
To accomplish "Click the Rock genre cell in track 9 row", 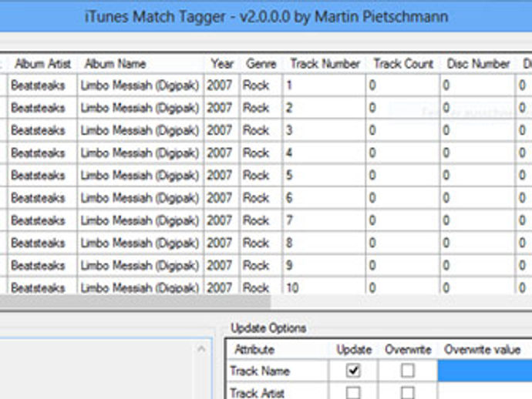I will coord(261,265).
